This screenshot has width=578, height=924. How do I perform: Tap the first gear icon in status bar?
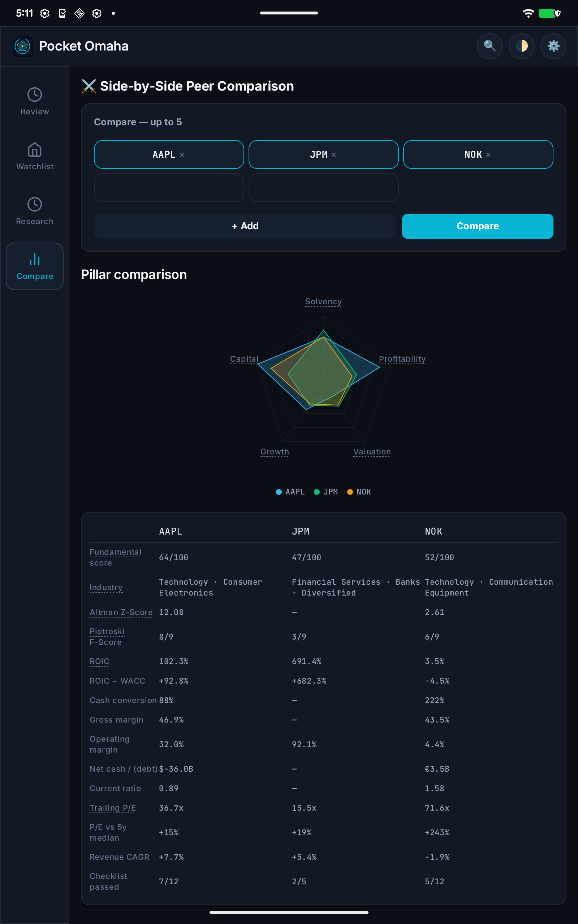point(45,13)
